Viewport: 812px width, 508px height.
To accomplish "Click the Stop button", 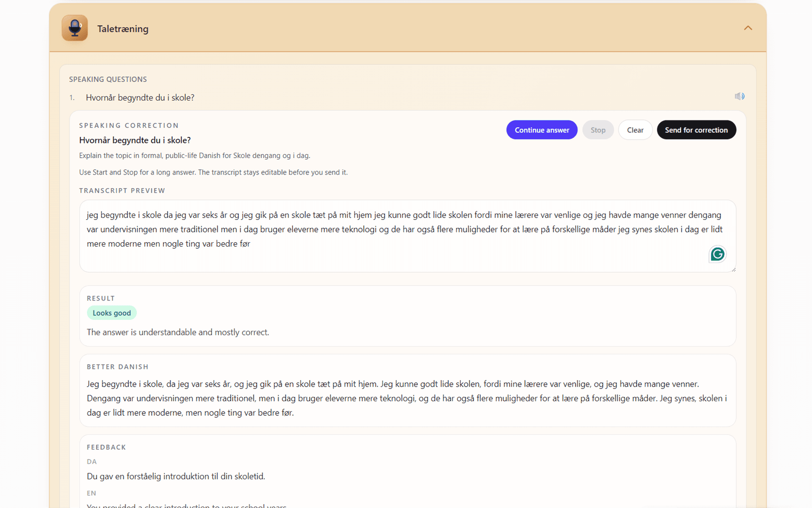I will (x=598, y=130).
